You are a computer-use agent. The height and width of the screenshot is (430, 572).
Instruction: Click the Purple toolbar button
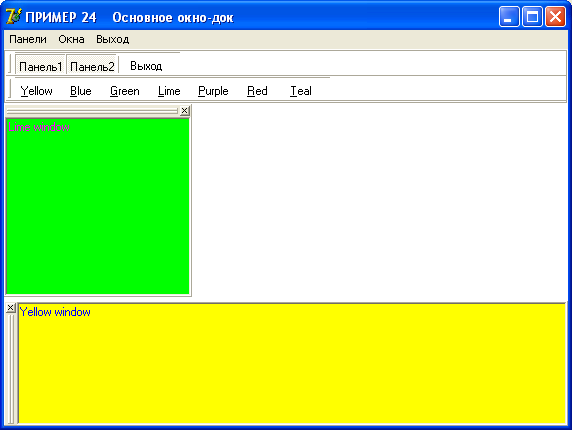[x=213, y=90]
